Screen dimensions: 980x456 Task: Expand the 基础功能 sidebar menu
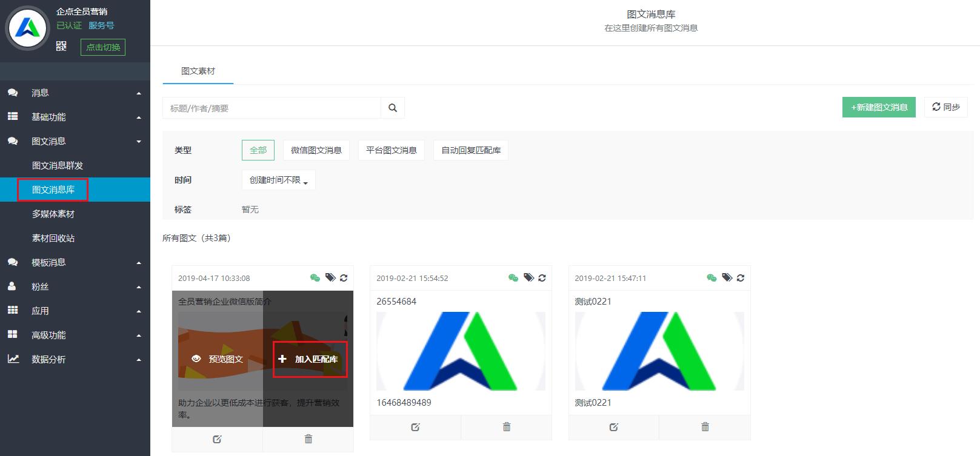(75, 117)
